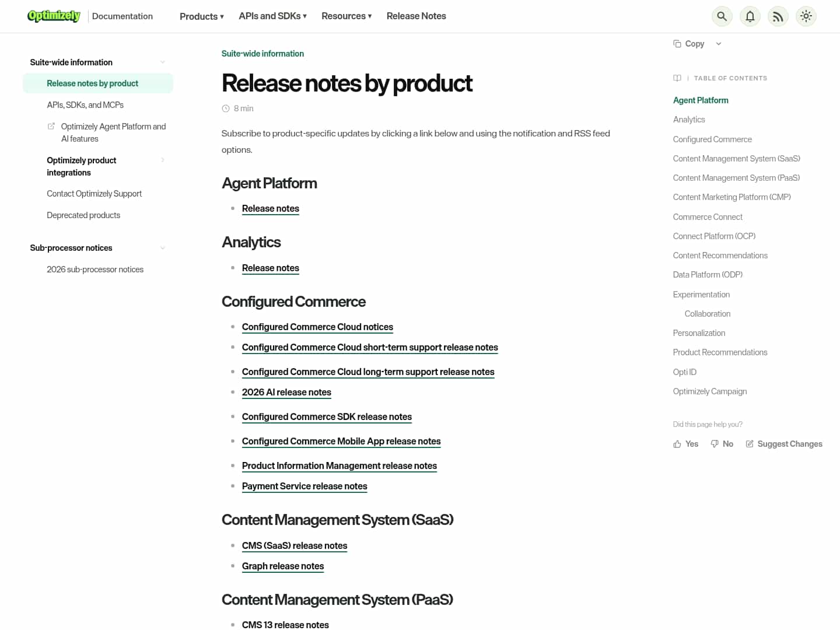Open Release notes link under Analytics heading
The width and height of the screenshot is (840, 630).
[x=271, y=268]
